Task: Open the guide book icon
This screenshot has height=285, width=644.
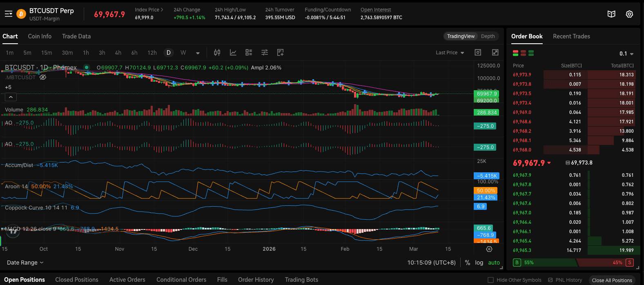Action: click(611, 14)
